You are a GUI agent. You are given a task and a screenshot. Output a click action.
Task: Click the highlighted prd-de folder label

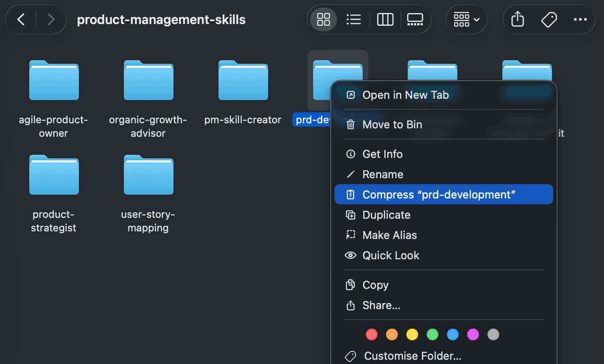point(312,120)
